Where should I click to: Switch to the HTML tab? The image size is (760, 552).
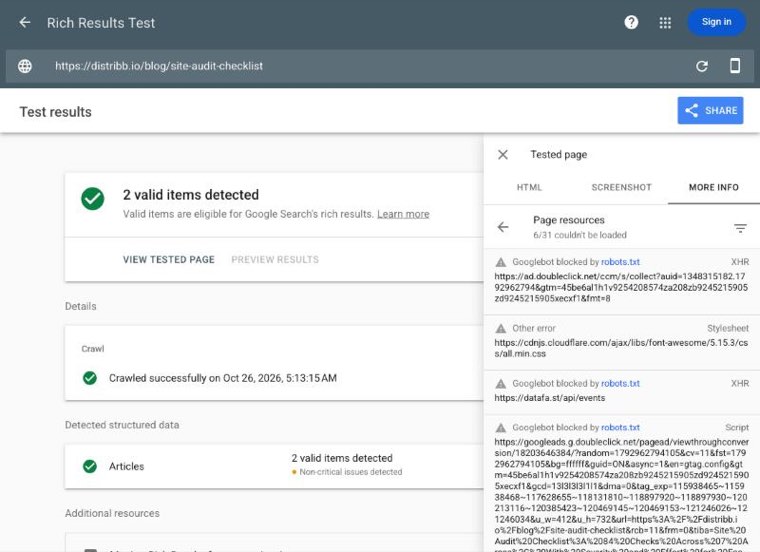click(x=529, y=188)
